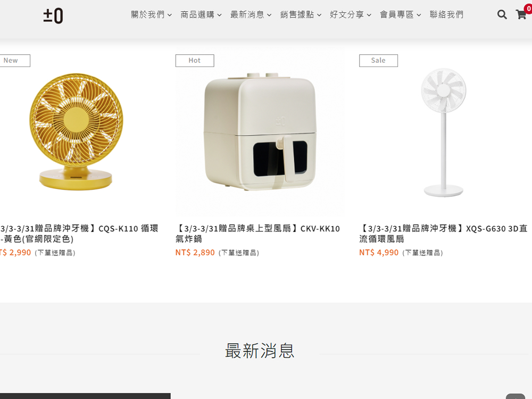
Task: Click the Sale badge on standing fan
Action: click(378, 61)
